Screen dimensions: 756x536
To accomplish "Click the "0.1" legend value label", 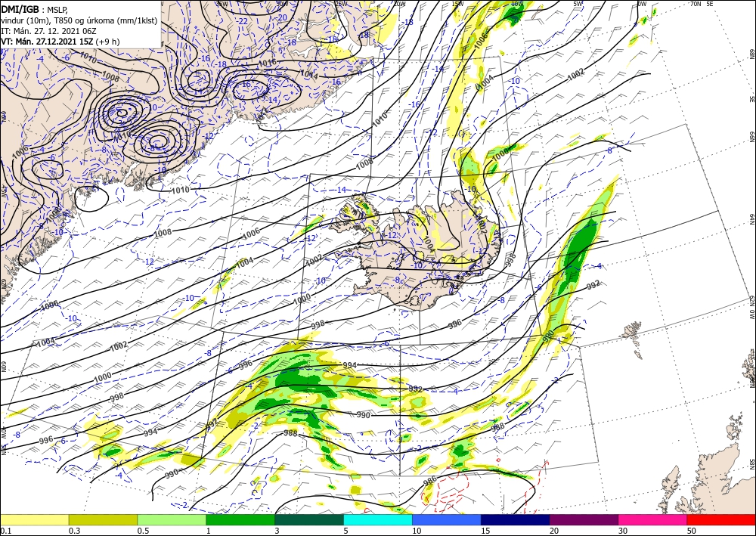I will click(x=5, y=530).
